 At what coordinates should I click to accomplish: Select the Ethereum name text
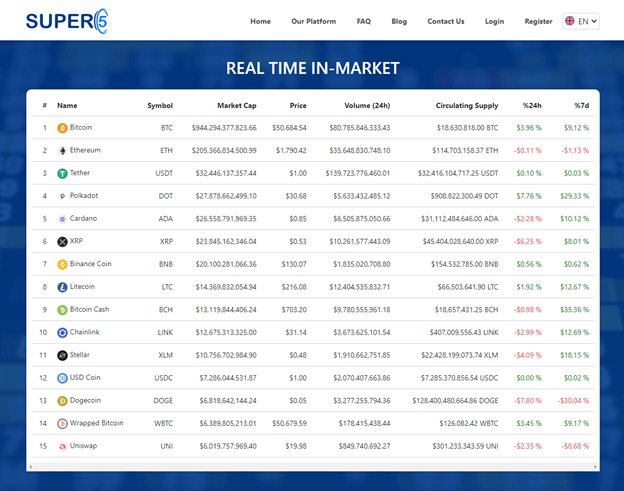[85, 150]
